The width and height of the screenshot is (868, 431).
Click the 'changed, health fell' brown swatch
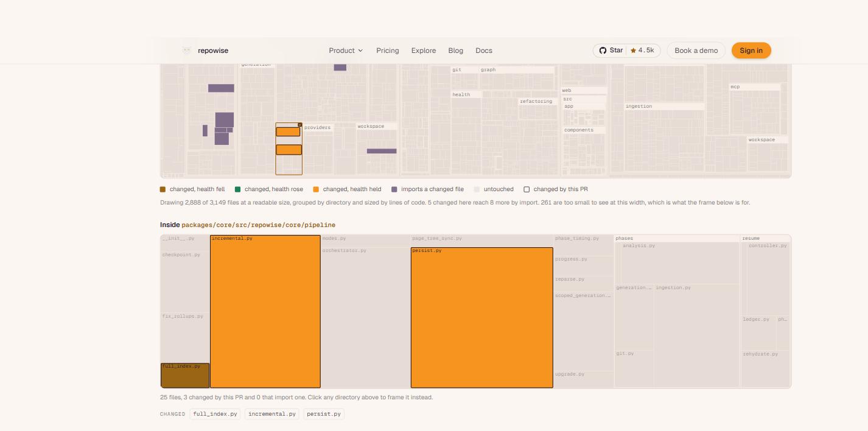[163, 189]
